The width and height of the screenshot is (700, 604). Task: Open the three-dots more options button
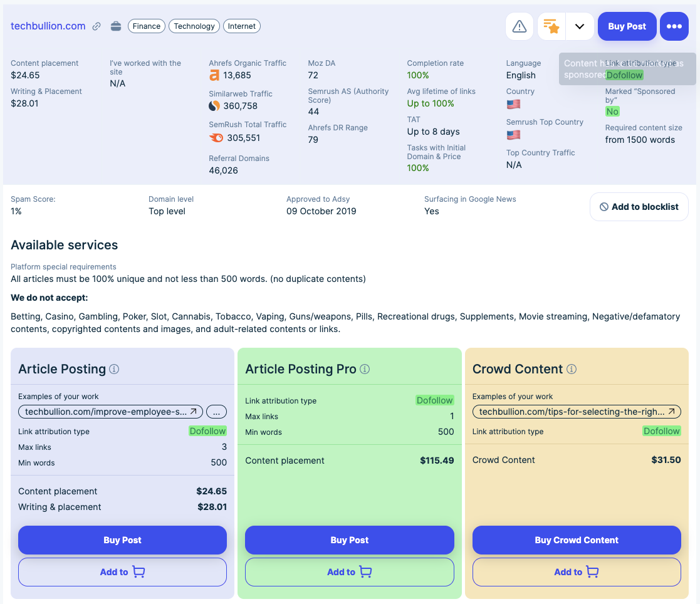674,26
